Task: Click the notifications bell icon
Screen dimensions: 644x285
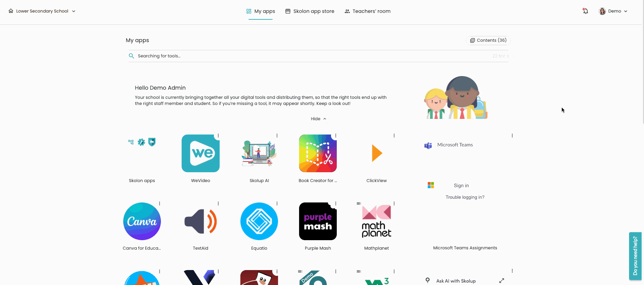Action: point(585,11)
